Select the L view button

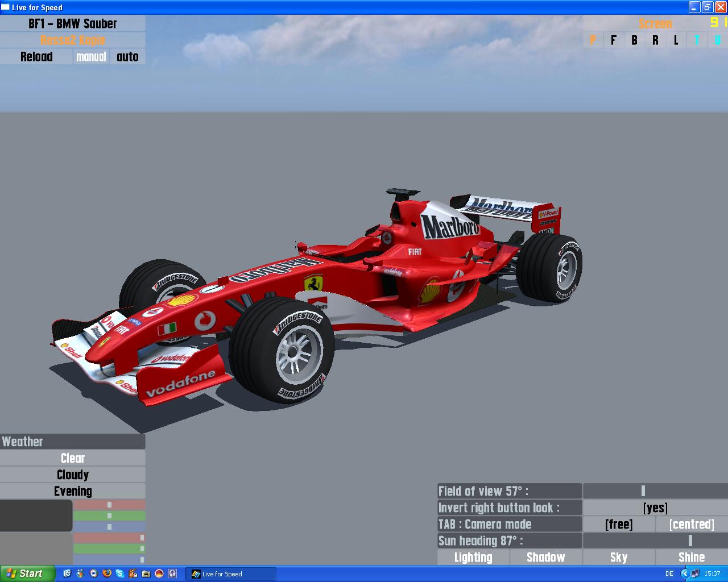point(676,40)
